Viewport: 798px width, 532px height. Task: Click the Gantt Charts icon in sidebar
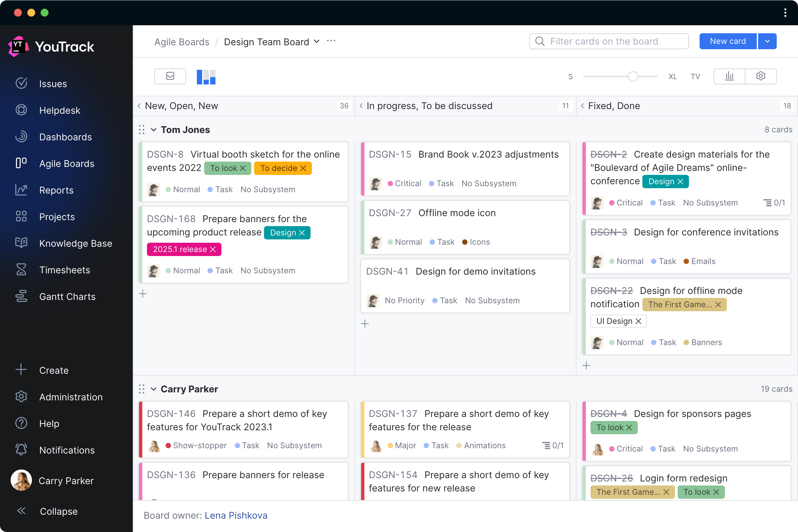click(21, 296)
